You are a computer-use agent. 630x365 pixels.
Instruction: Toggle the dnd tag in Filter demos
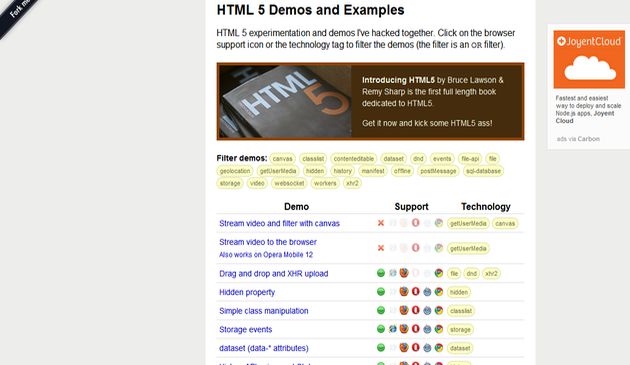[418, 159]
